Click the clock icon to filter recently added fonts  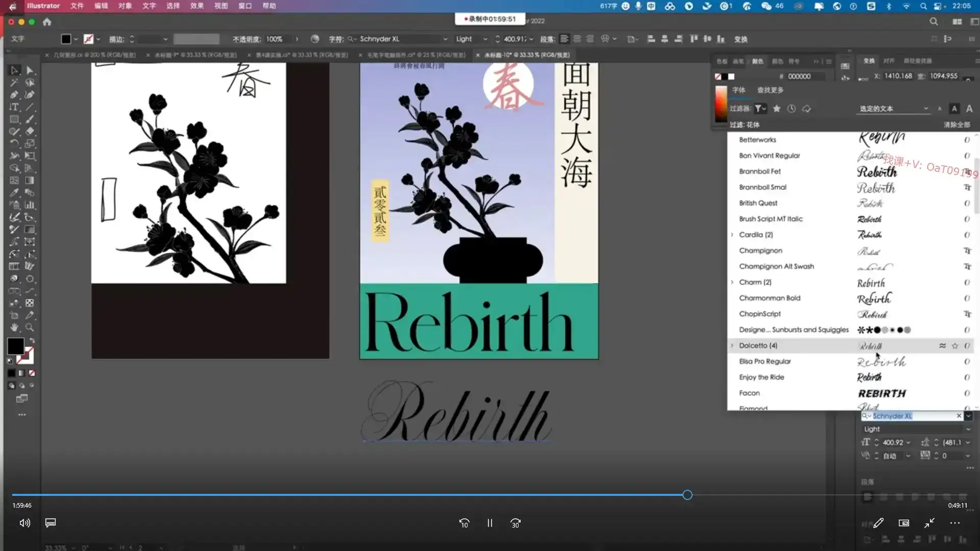pyautogui.click(x=792, y=108)
